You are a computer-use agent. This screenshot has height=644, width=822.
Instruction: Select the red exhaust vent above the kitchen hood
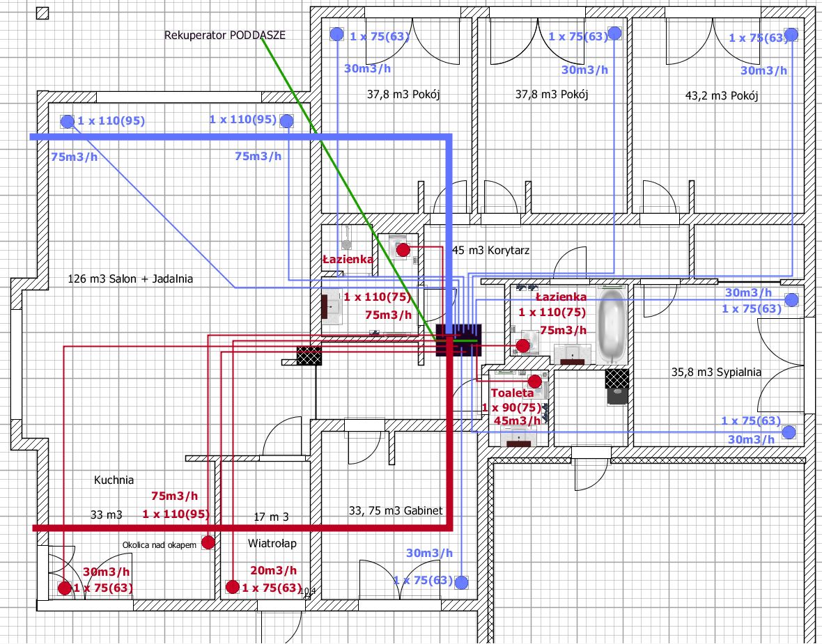(x=208, y=542)
